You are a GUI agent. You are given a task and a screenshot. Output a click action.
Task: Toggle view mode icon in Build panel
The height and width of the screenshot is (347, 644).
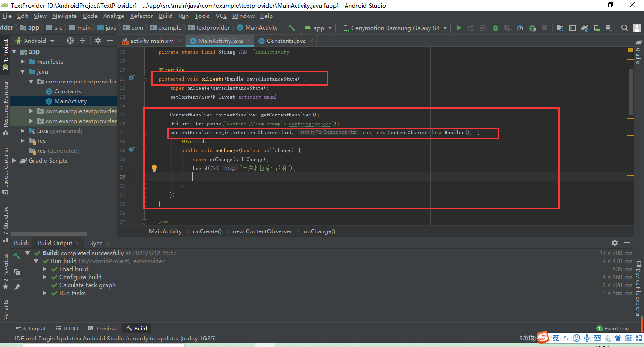click(17, 272)
